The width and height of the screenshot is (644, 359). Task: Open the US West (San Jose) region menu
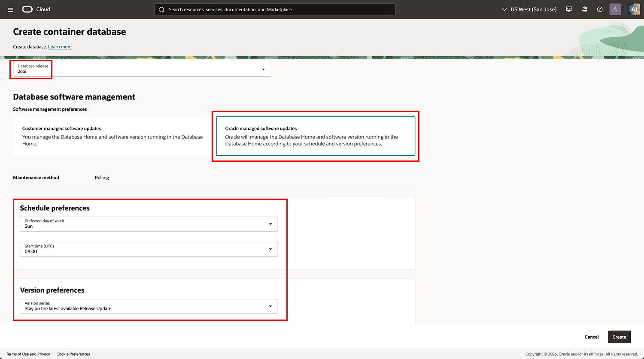click(x=529, y=9)
